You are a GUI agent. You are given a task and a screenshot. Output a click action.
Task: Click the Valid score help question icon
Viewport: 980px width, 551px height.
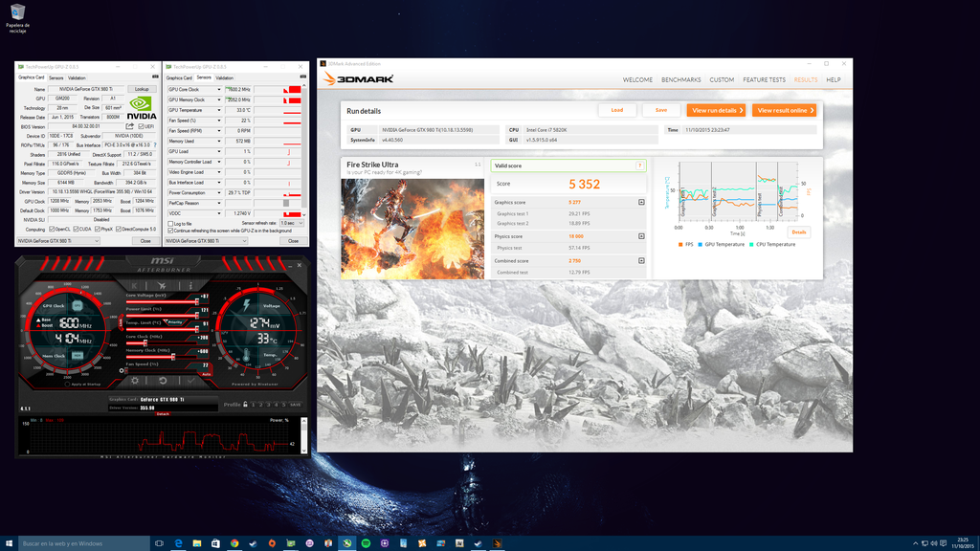tap(639, 165)
